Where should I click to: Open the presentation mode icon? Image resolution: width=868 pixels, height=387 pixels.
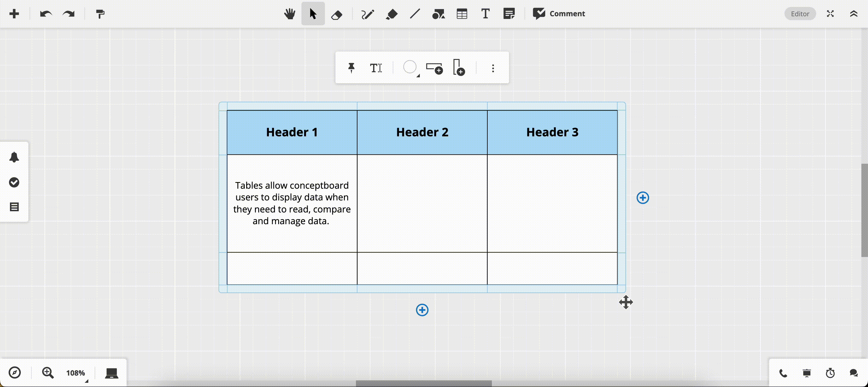(806, 373)
